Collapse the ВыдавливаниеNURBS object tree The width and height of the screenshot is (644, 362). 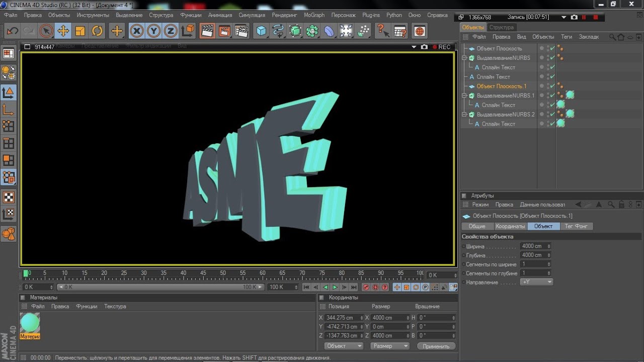tap(465, 58)
